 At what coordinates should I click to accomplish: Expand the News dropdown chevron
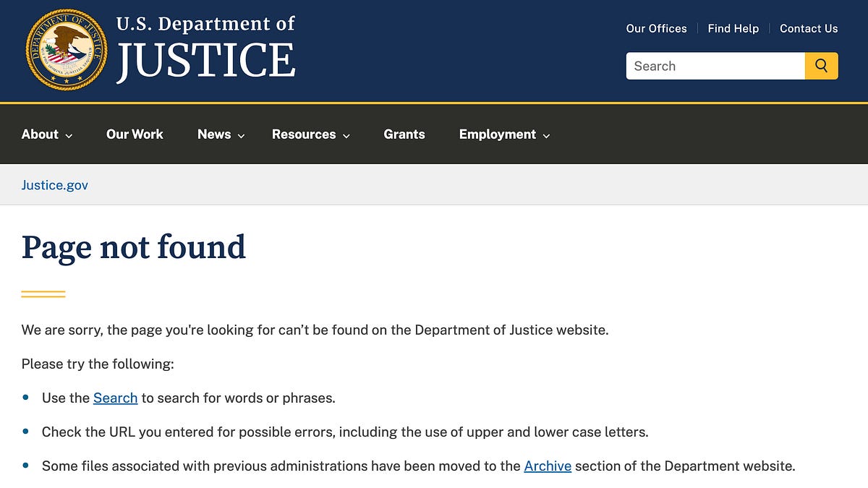coord(241,136)
